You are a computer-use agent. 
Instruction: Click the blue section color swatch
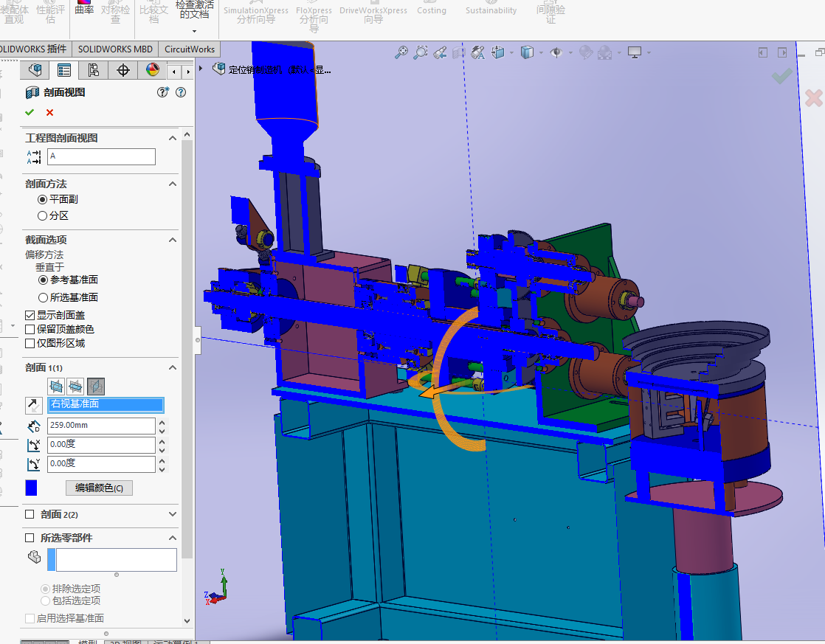(x=31, y=488)
